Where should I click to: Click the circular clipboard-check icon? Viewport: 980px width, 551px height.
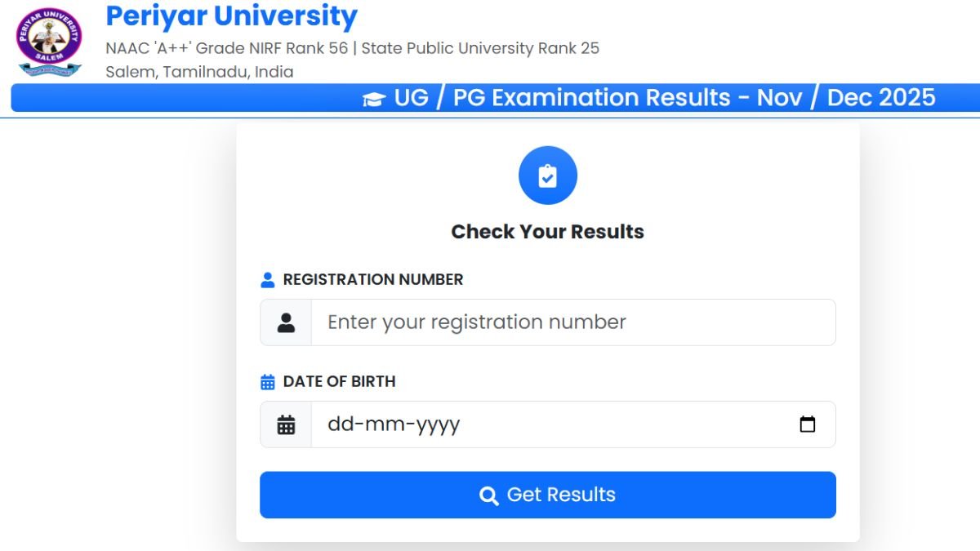(x=547, y=175)
